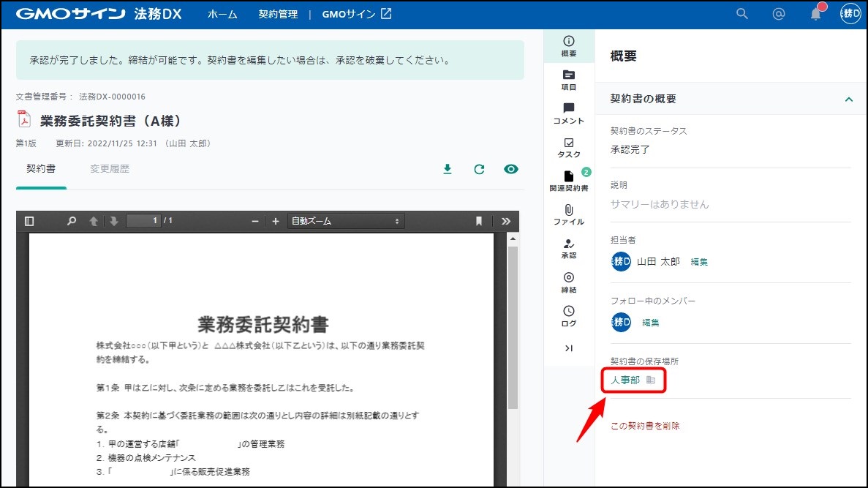Switch to the 変更履歴 tab
Image resolution: width=868 pixels, height=488 pixels.
110,169
